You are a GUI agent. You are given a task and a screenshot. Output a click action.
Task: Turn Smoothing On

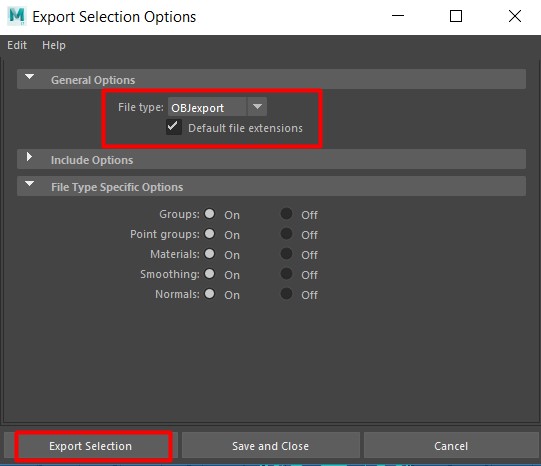(x=209, y=274)
